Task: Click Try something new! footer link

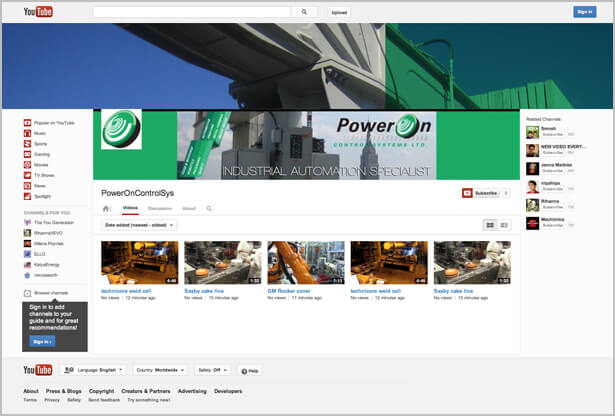Action: pos(149,400)
